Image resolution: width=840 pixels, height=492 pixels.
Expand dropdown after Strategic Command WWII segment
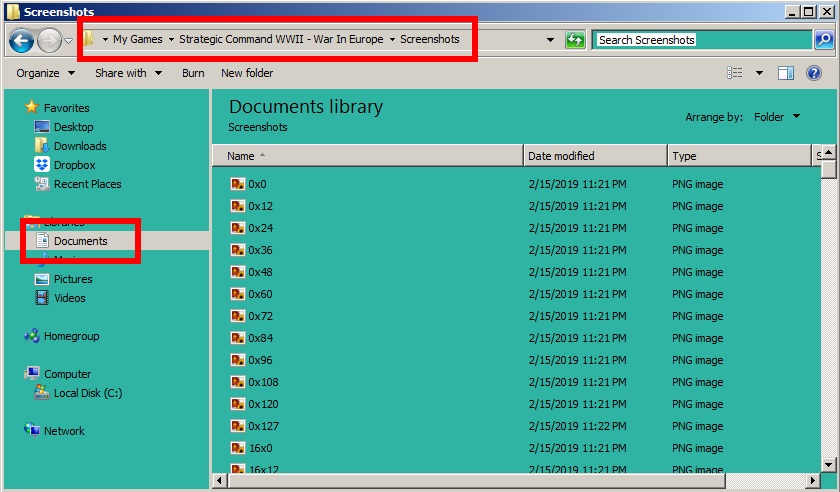[392, 39]
